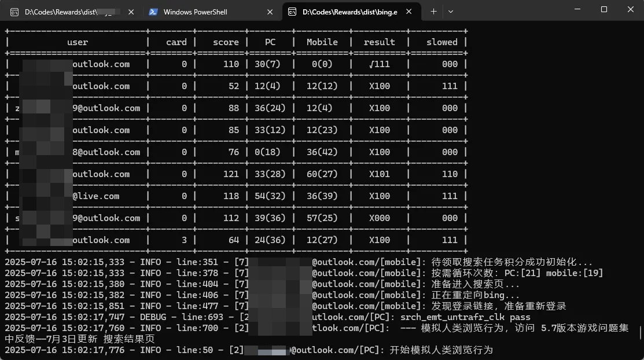Click timestamp '2025-07-16 15:02:17,776'
The height and width of the screenshot is (360, 644).
(x=64, y=350)
